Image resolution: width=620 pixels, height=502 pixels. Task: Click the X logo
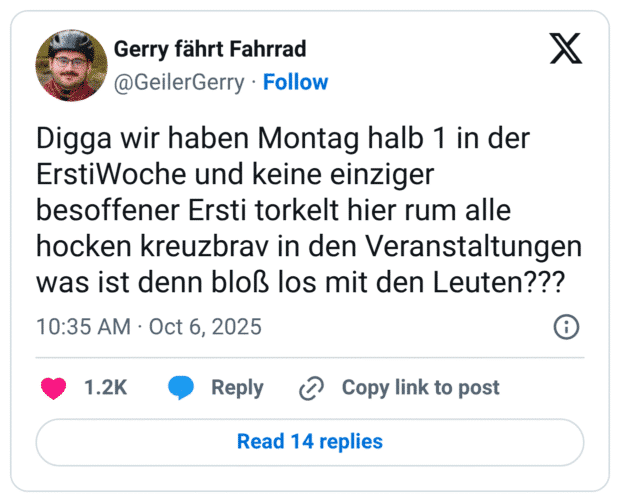pyautogui.click(x=565, y=48)
